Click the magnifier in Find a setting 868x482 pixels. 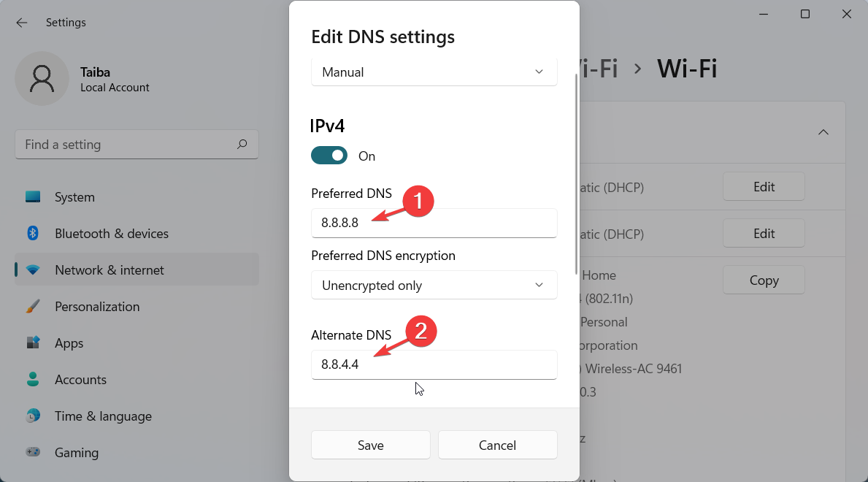(x=242, y=144)
